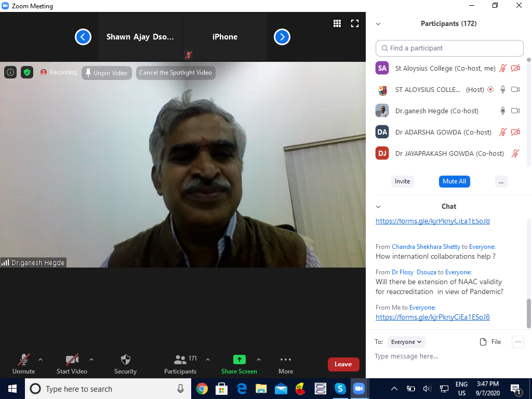532x399 pixels.
Task: Unpin the pinned video
Action: [107, 73]
